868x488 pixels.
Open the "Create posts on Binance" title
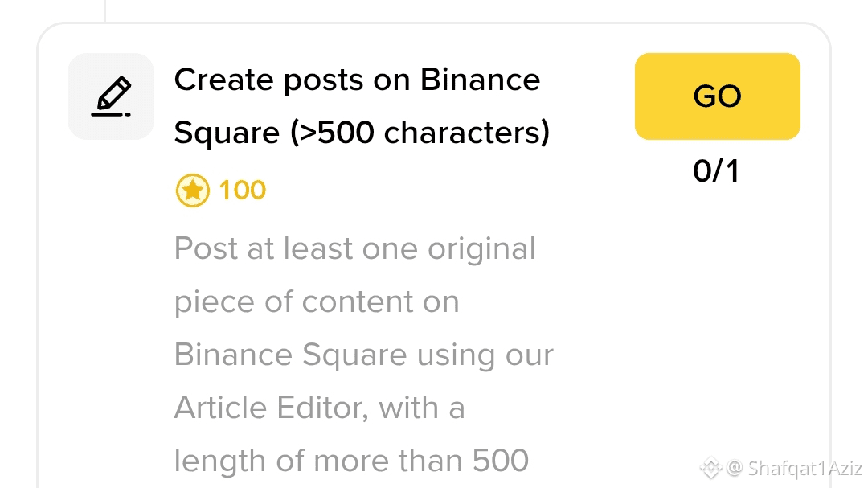tap(357, 80)
